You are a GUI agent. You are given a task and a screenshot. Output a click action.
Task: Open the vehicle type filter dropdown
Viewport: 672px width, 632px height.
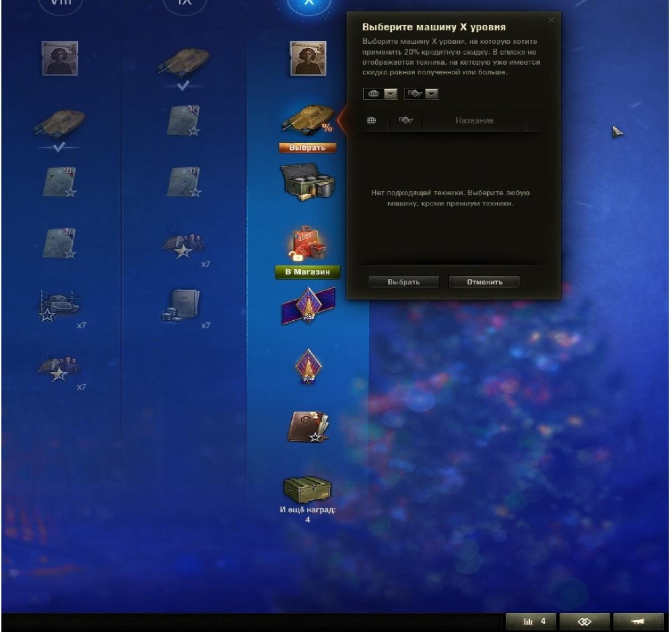421,94
